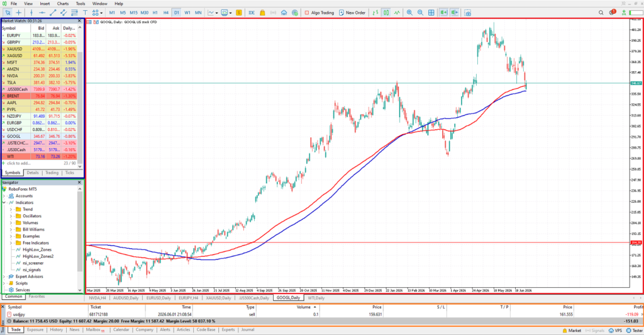The height and width of the screenshot is (335, 644).
Task: Open the Market button in status bar
Action: point(572,331)
